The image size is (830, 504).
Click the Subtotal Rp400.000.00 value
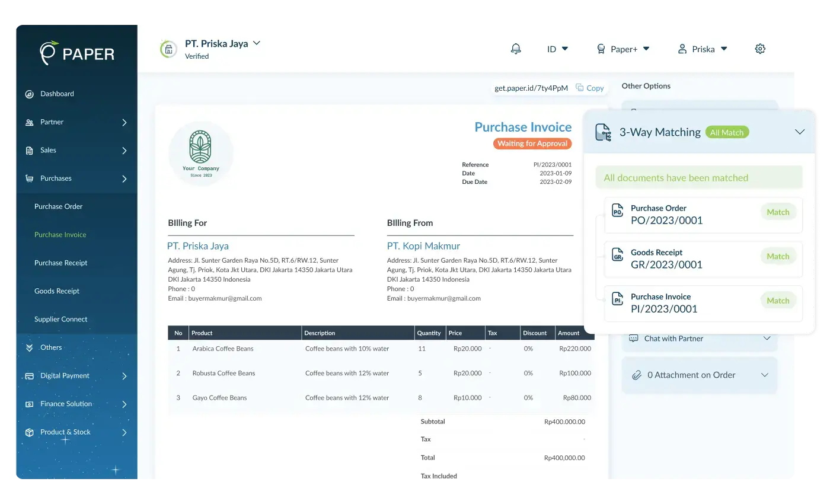564,422
